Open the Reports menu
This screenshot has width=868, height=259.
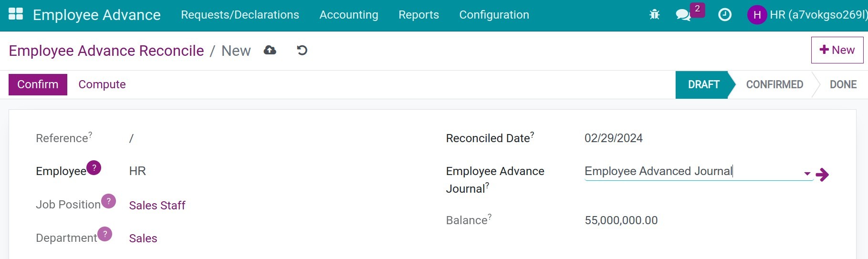[x=418, y=15]
